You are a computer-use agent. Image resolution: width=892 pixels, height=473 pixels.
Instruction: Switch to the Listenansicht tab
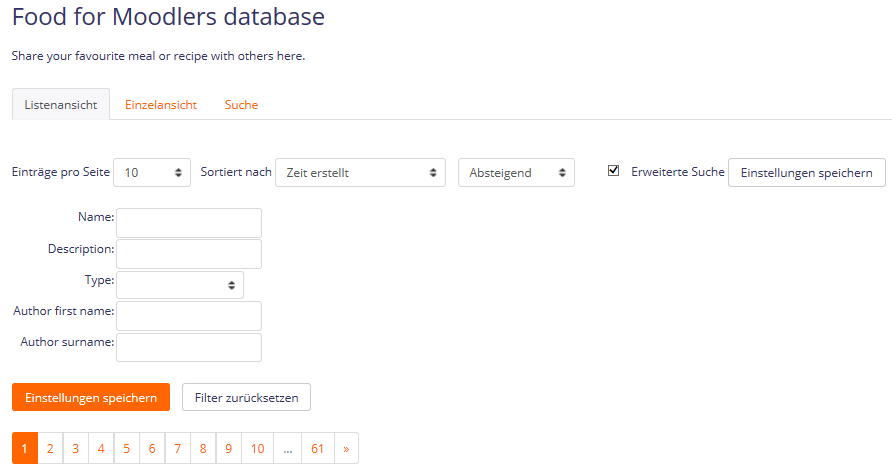click(x=61, y=105)
